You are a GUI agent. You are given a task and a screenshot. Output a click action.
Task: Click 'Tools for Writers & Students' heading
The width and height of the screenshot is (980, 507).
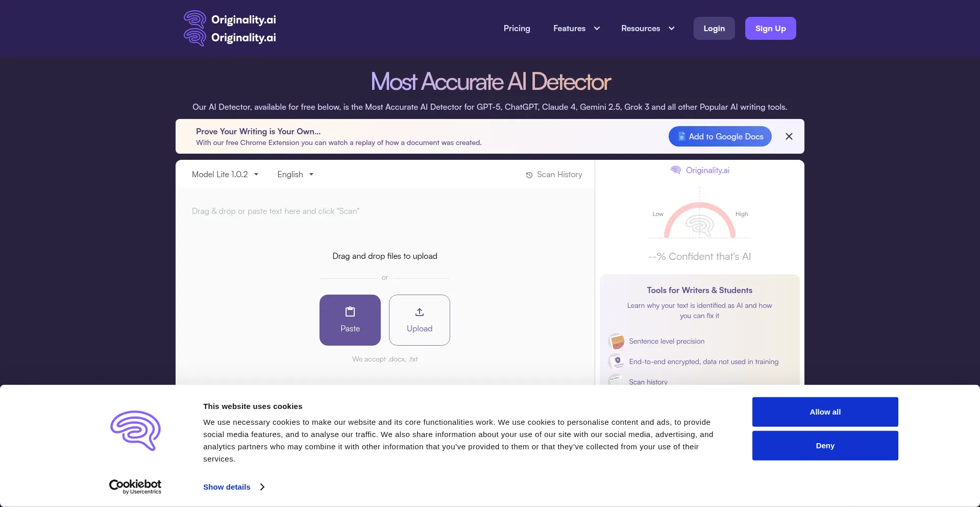(699, 290)
